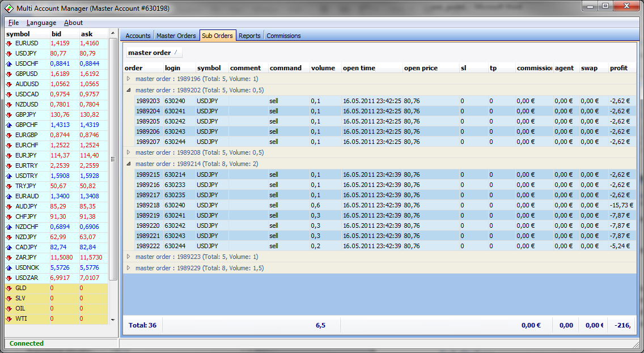The image size is (644, 353).
Task: Sort by the order column header
Action: (143, 68)
